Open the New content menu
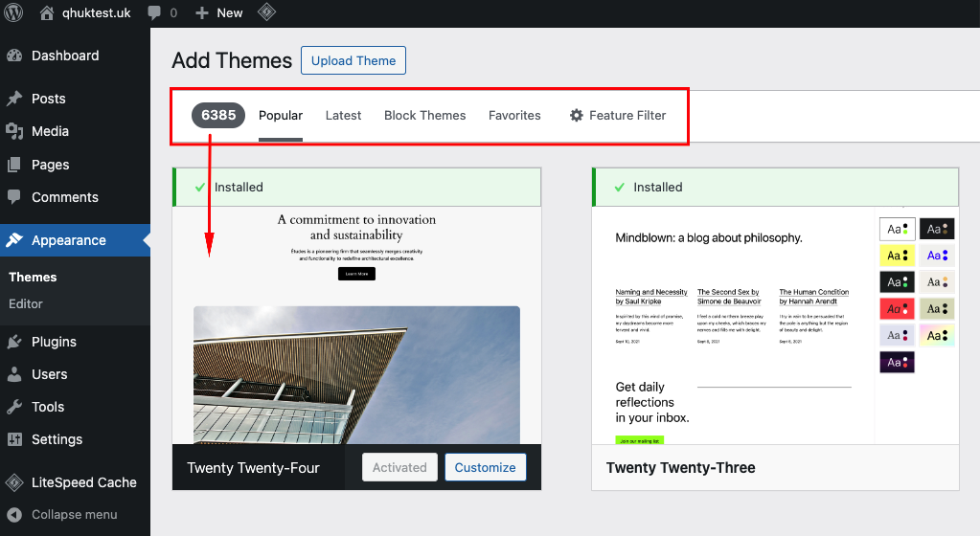The image size is (980, 536). click(x=229, y=13)
